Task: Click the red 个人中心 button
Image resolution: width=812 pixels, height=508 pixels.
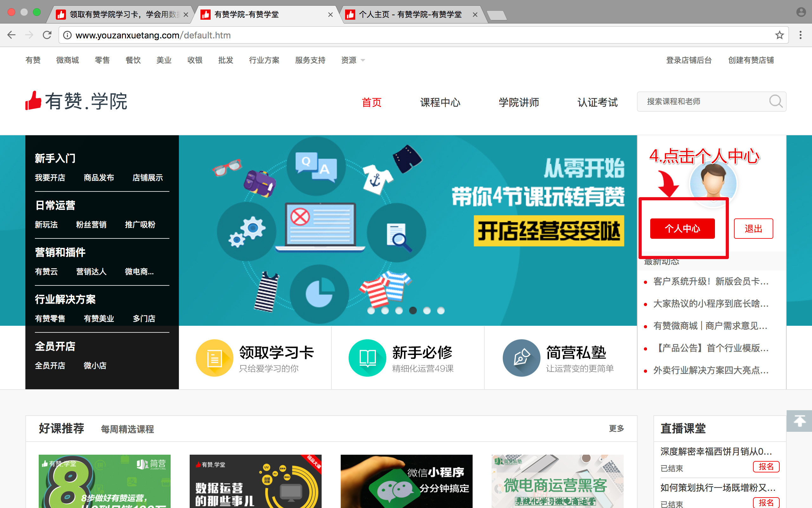Action: [683, 229]
